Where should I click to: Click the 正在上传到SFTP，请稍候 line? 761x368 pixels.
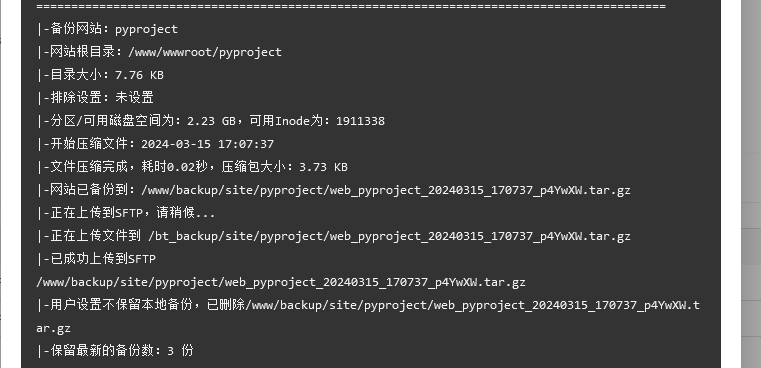[x=126, y=213]
